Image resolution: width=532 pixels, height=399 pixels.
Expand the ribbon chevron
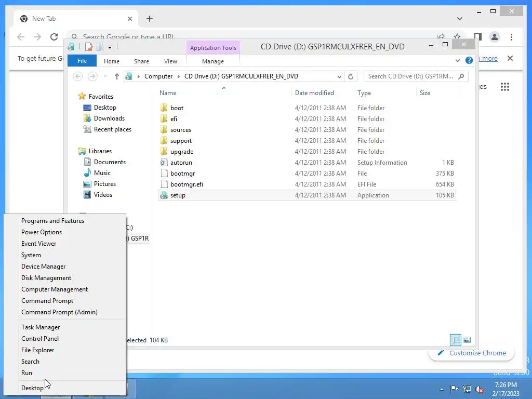pos(457,60)
